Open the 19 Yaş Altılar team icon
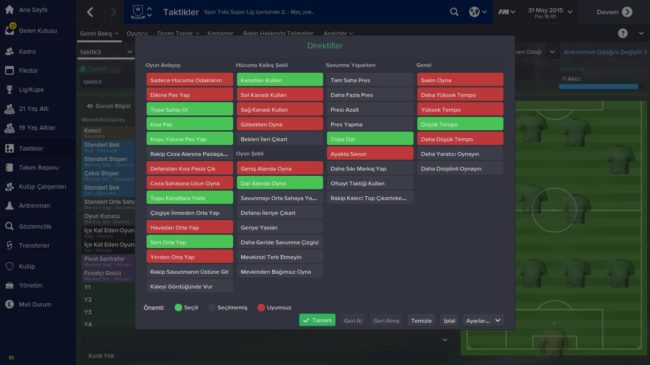 click(x=9, y=128)
